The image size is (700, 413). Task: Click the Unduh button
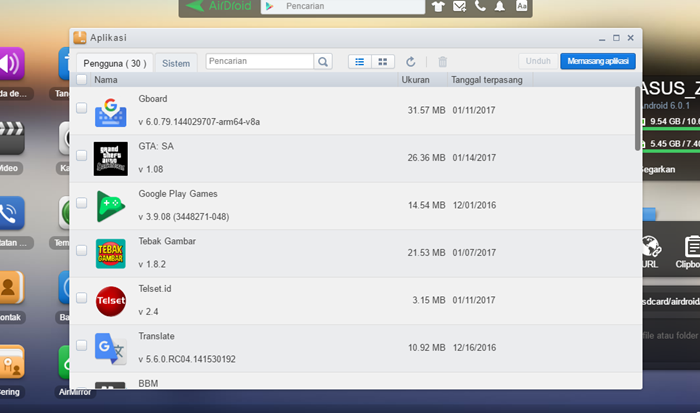point(538,61)
